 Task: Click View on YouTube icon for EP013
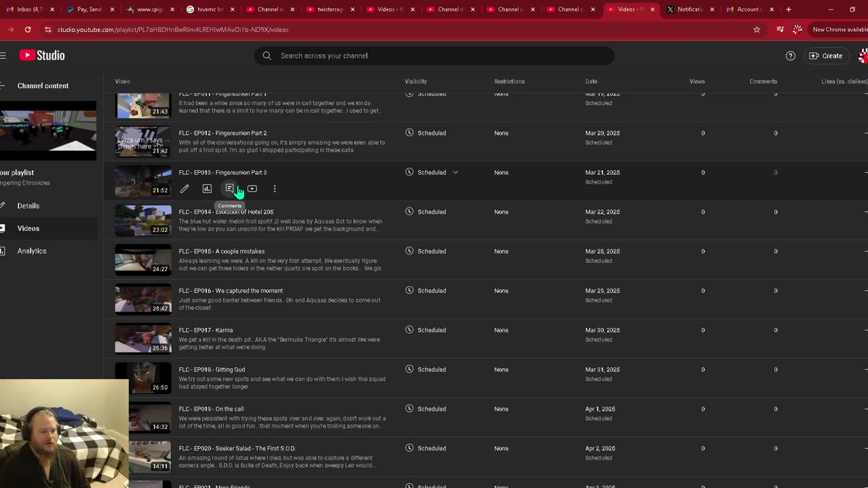click(x=252, y=188)
